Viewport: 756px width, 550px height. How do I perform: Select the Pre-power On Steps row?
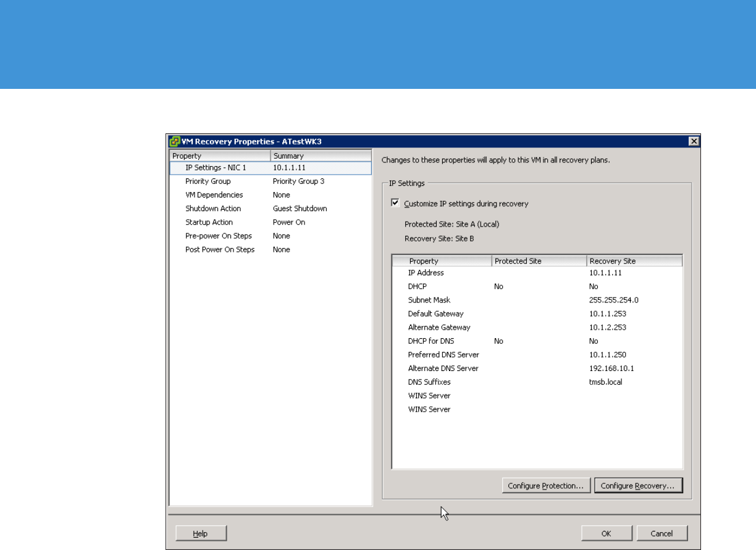click(271, 236)
